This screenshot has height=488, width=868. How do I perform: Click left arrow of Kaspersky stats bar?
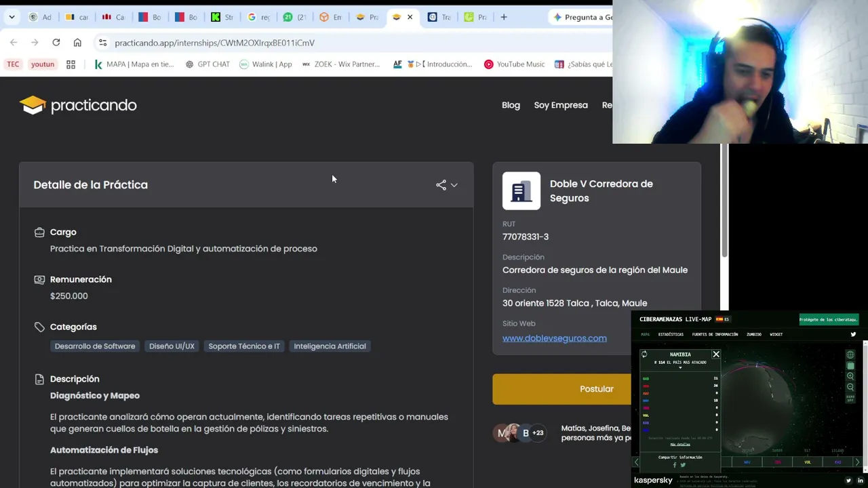637,462
